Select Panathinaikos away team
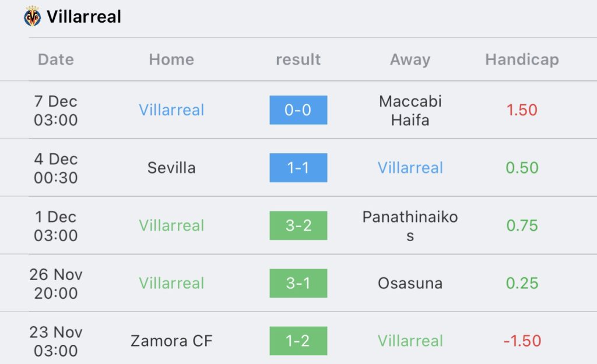The width and height of the screenshot is (597, 364). [x=410, y=226]
